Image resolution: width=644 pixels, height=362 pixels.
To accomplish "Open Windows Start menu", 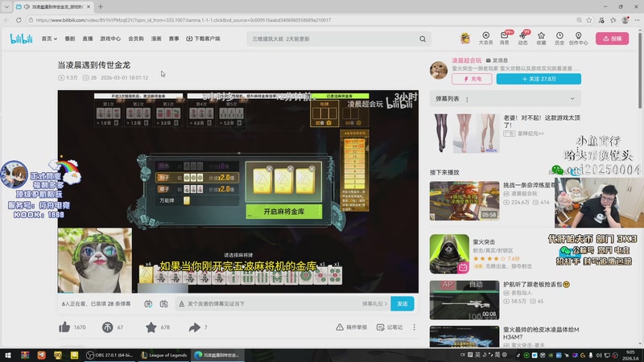I will pyautogui.click(x=8, y=355).
